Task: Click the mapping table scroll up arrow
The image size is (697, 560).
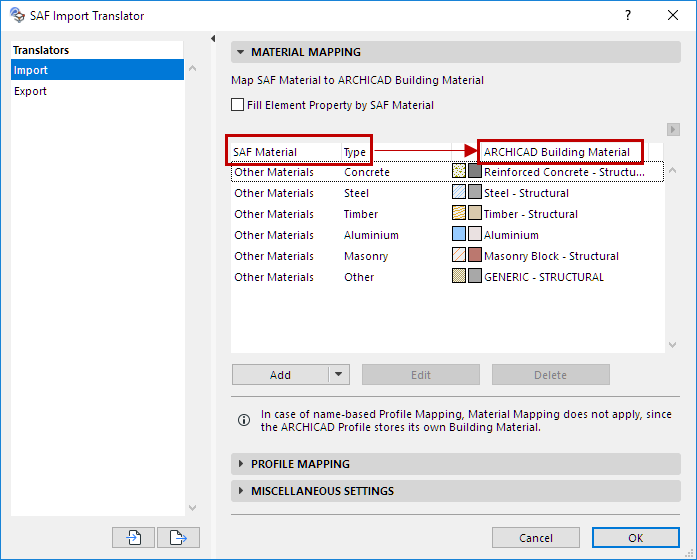Action: tap(673, 170)
